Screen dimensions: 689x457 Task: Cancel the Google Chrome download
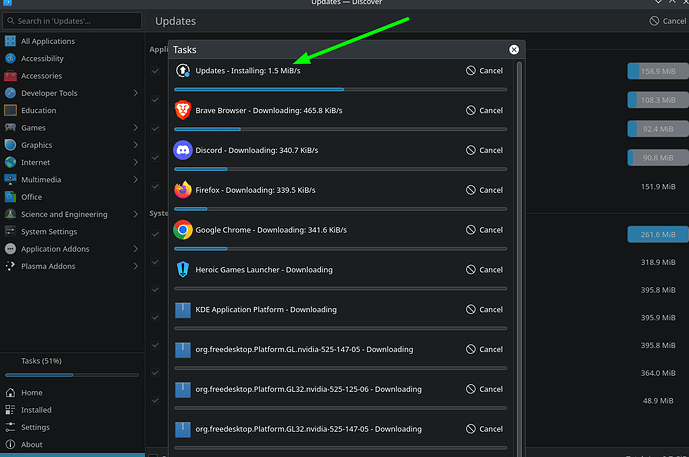[484, 230]
